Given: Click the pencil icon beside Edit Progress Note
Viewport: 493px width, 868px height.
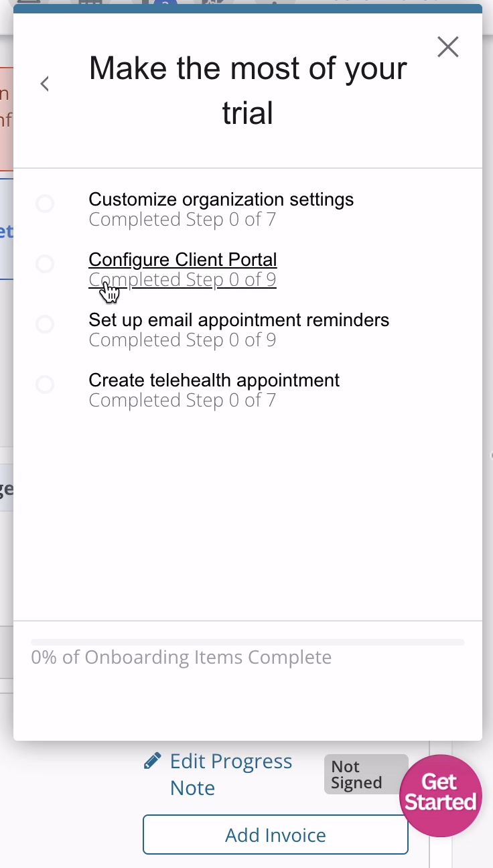Looking at the screenshot, I should tap(152, 760).
